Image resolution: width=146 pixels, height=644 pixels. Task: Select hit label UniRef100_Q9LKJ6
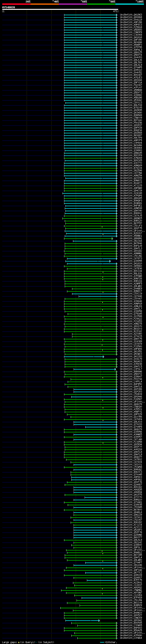point(131,60)
